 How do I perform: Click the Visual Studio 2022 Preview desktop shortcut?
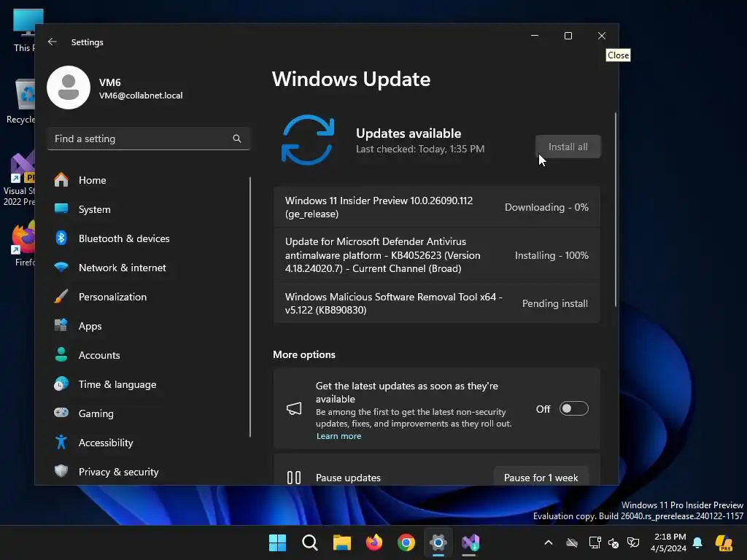(19, 179)
